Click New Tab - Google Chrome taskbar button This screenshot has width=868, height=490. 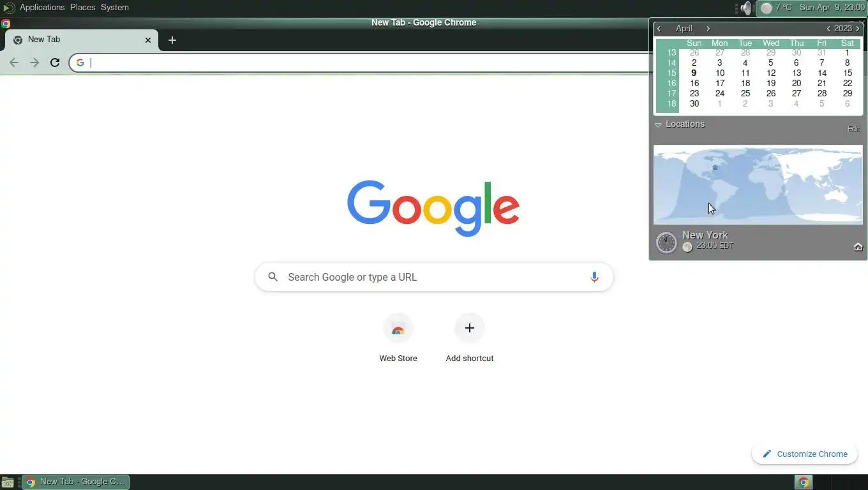tap(76, 482)
